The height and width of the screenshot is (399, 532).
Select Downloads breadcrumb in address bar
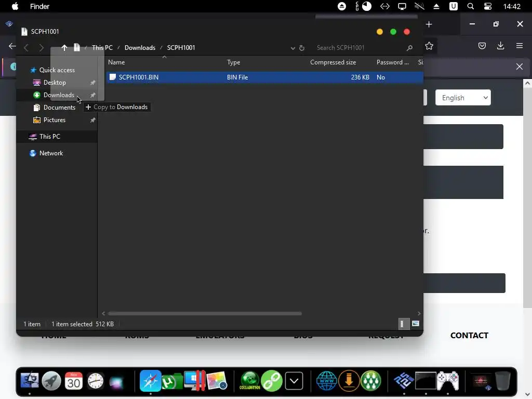point(140,47)
